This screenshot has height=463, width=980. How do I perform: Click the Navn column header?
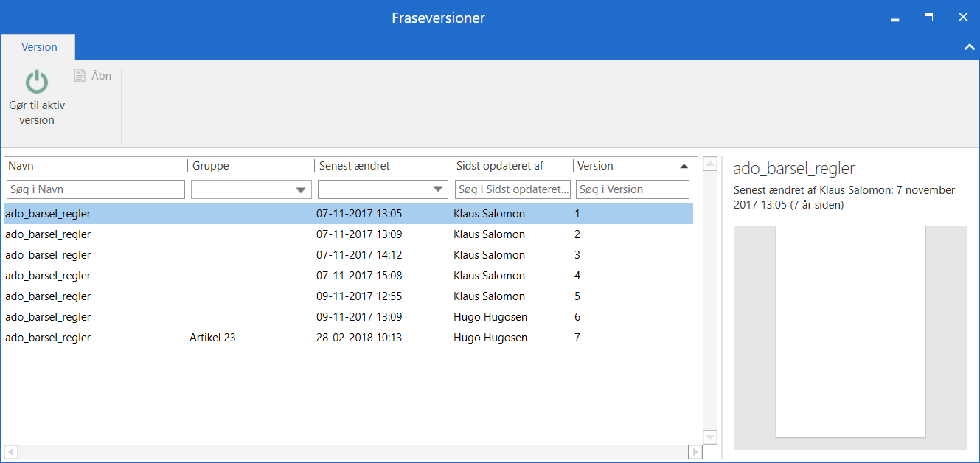point(96,166)
